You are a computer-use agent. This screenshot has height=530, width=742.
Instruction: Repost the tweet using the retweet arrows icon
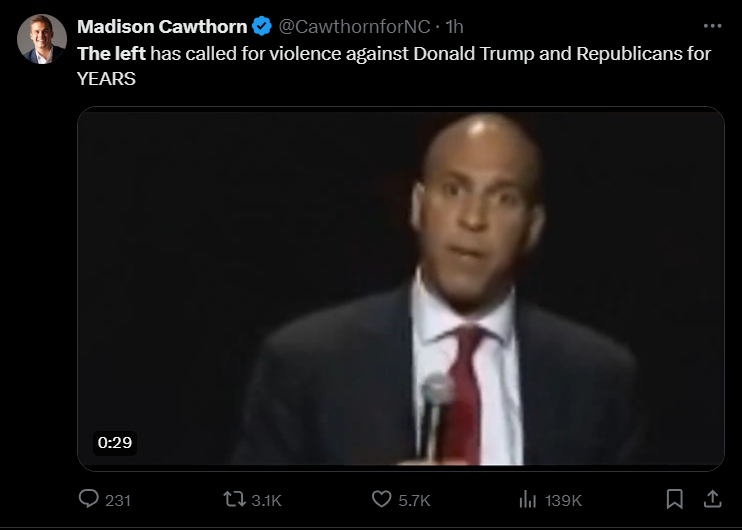tap(234, 499)
